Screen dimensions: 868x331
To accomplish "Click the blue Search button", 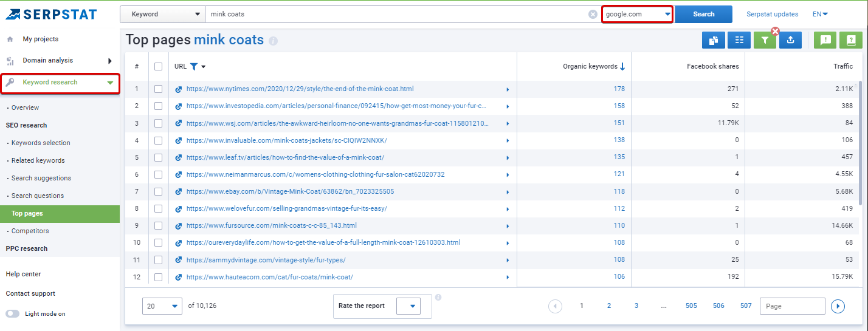I will coord(704,14).
